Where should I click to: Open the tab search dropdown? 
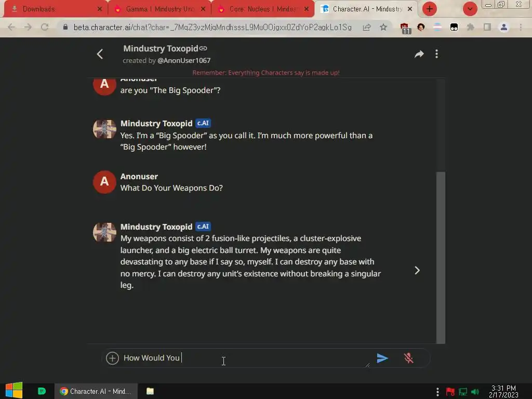(x=470, y=9)
